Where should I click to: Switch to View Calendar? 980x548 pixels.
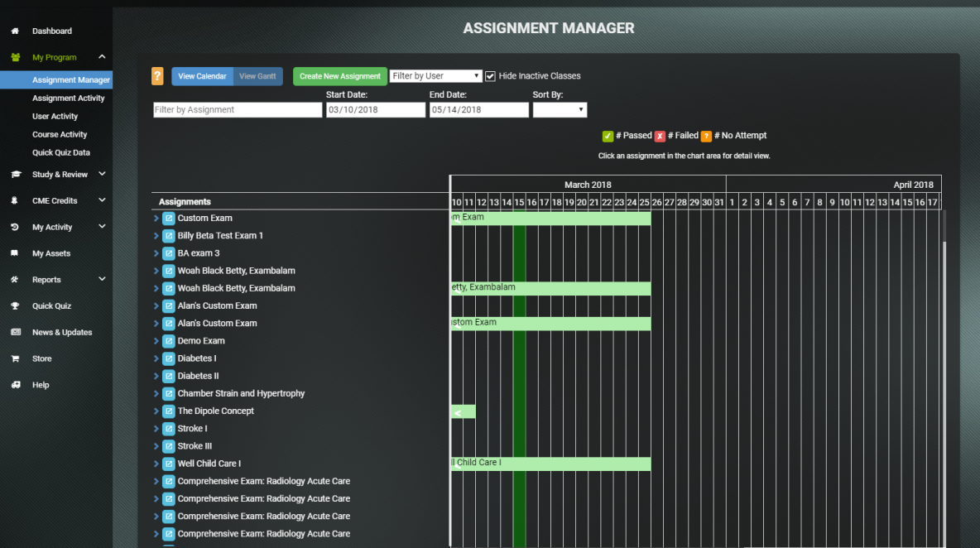[202, 76]
